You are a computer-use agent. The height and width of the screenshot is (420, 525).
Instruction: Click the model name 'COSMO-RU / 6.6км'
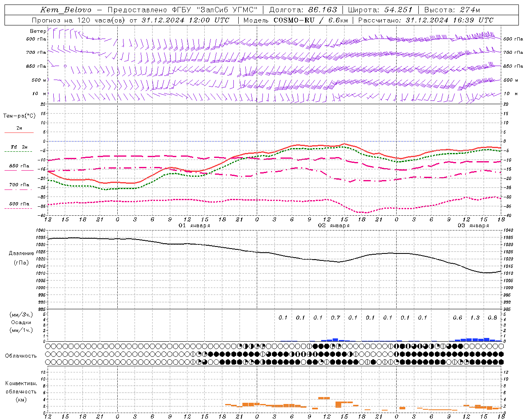[x=310, y=20]
